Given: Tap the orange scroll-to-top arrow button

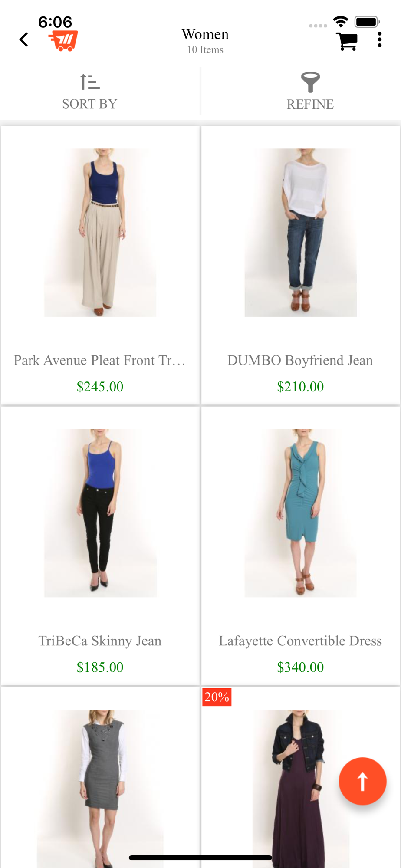Looking at the screenshot, I should (362, 781).
